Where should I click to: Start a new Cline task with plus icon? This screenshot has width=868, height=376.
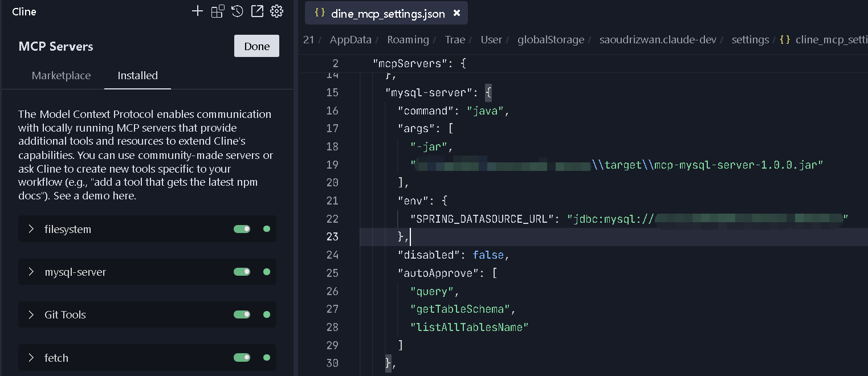(197, 11)
